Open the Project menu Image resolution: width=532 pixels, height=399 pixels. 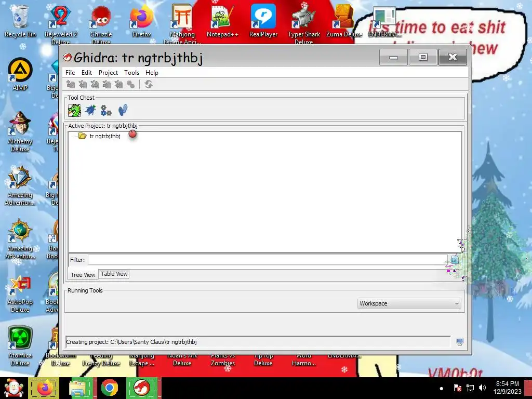[x=108, y=73]
